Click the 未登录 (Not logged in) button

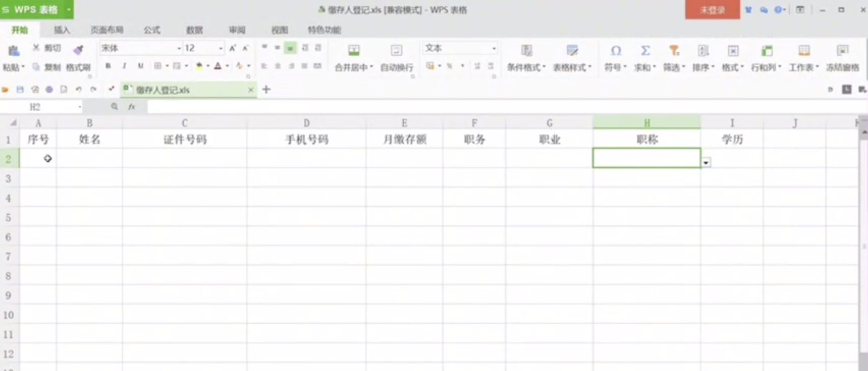[x=712, y=10]
